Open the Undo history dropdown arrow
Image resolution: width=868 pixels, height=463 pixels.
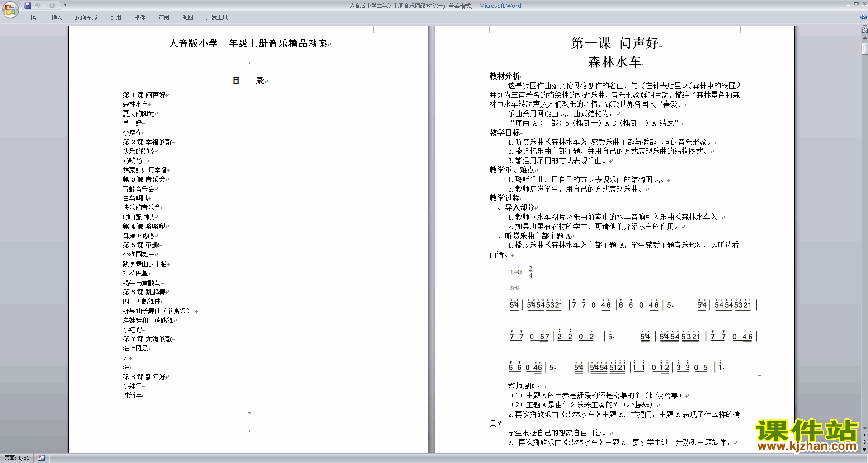pyautogui.click(x=44, y=5)
